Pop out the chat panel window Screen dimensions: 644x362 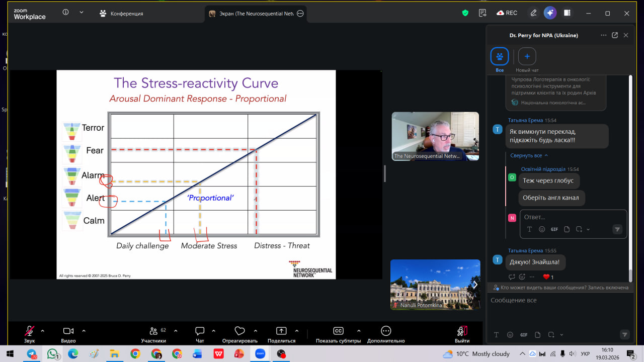pos(615,35)
